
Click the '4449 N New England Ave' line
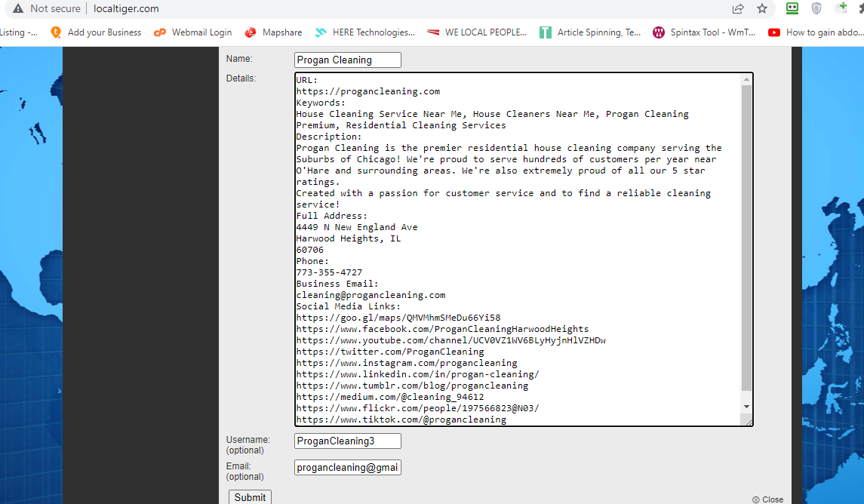pyautogui.click(x=356, y=228)
